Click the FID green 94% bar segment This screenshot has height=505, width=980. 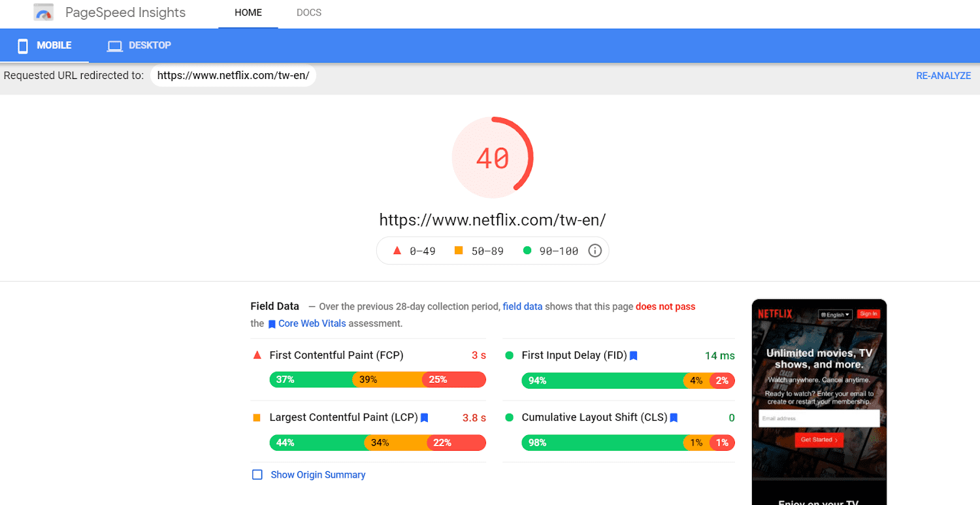coord(602,381)
